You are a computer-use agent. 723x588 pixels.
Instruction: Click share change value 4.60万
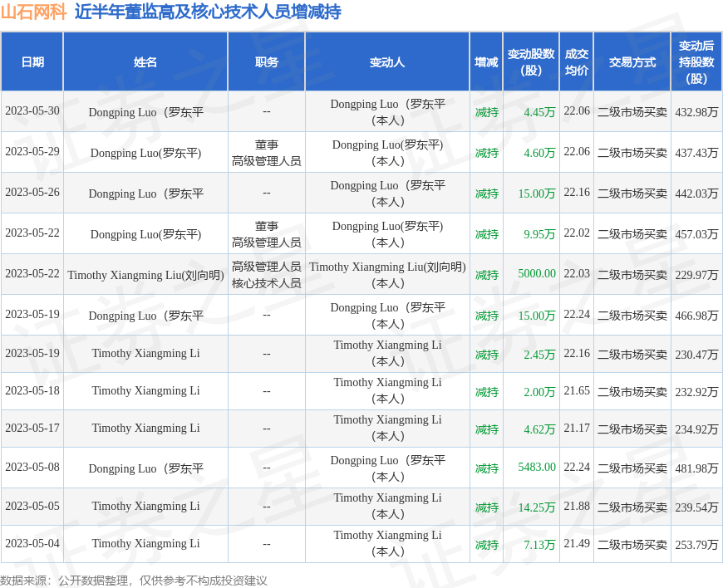[x=539, y=153]
